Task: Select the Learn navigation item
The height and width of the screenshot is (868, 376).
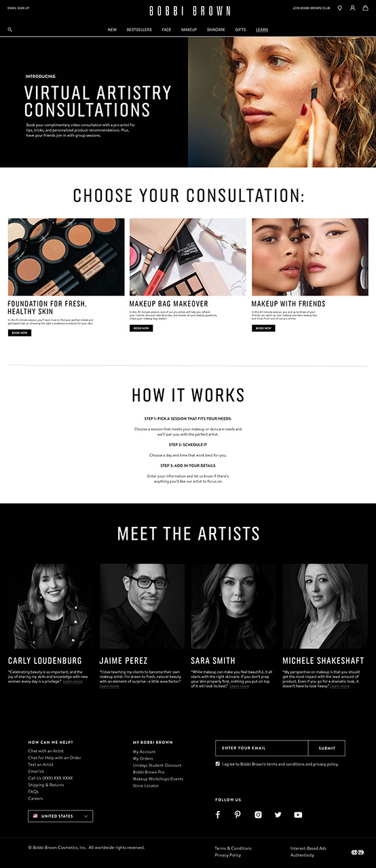Action: click(262, 30)
